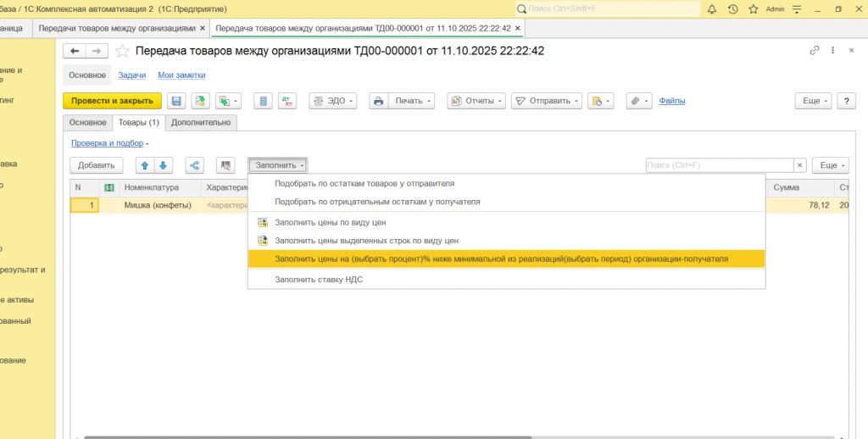Click the Сумма column header

(x=802, y=187)
